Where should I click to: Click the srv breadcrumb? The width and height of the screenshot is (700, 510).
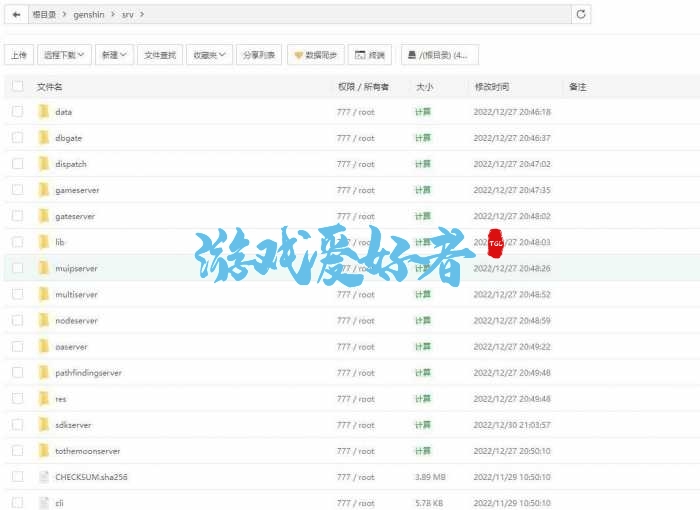coord(128,15)
